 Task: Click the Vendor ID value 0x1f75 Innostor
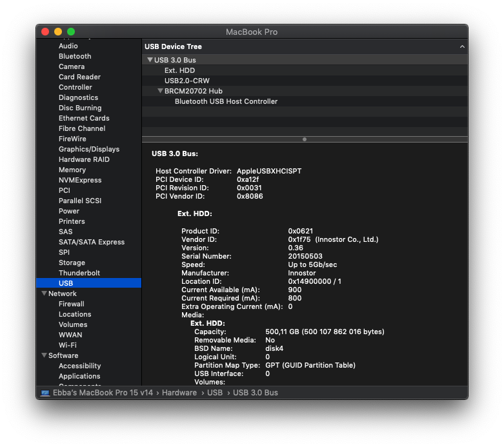pos(333,239)
